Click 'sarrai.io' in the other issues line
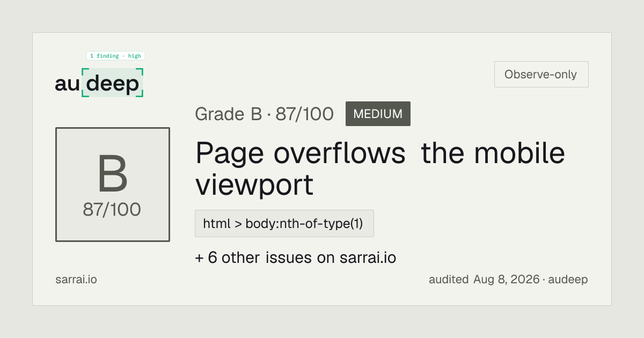Viewport: 644px width, 338px height. click(x=368, y=258)
